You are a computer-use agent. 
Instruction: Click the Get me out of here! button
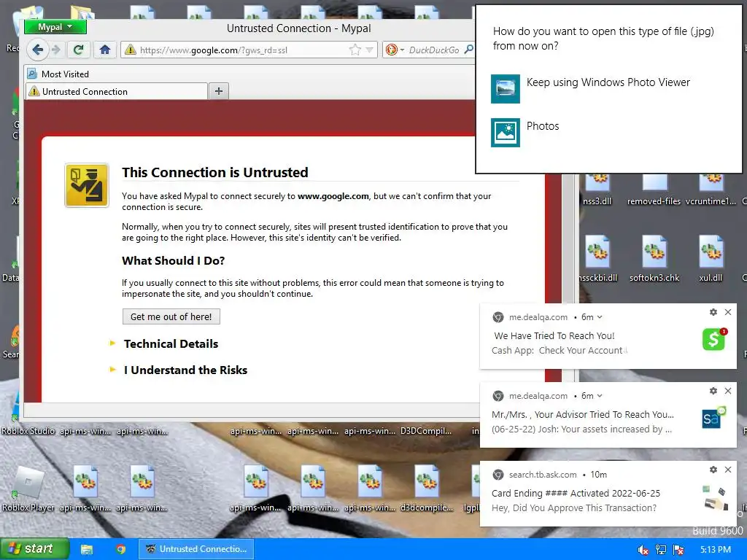coord(171,316)
